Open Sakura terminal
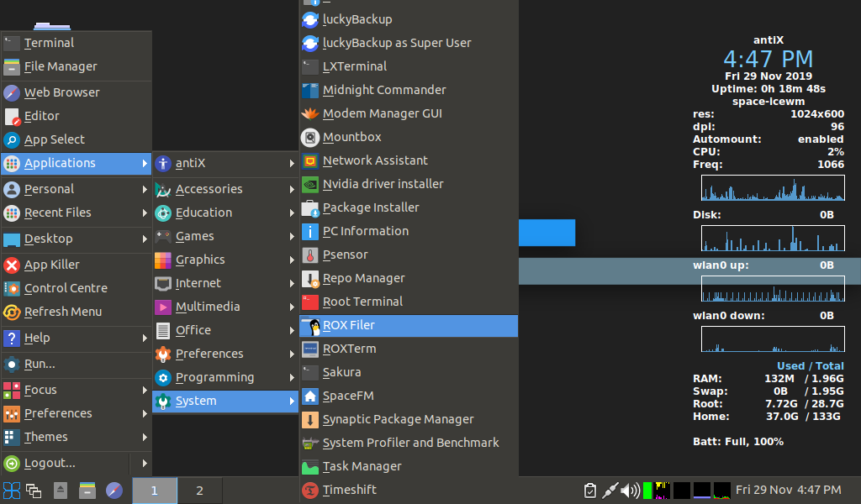 coord(409,372)
